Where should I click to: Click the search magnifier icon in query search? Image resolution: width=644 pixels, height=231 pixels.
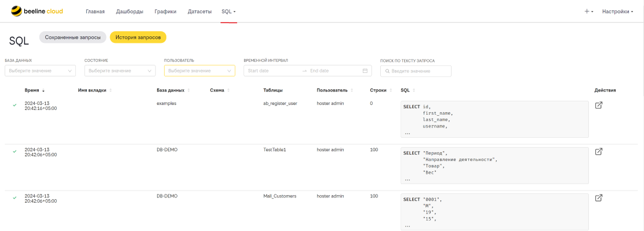[x=387, y=71]
